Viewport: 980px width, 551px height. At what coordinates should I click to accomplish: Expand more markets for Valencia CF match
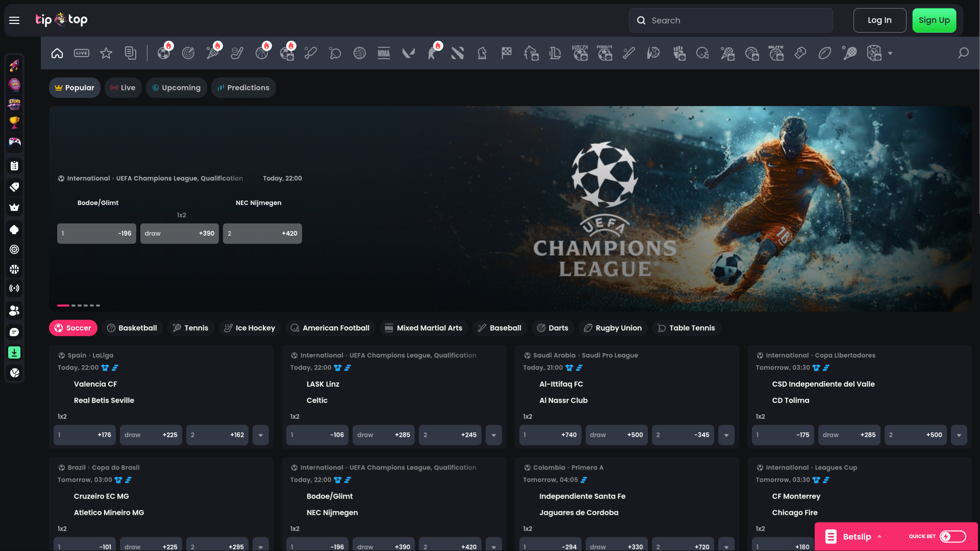coord(261,435)
